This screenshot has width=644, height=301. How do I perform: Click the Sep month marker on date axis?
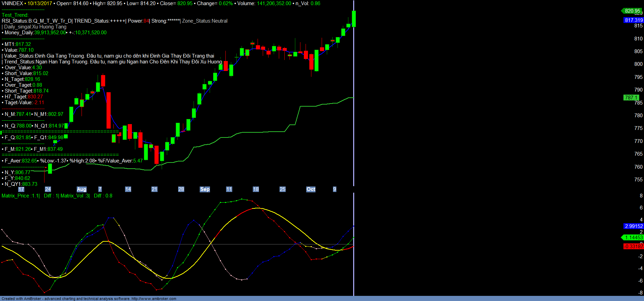205,189
